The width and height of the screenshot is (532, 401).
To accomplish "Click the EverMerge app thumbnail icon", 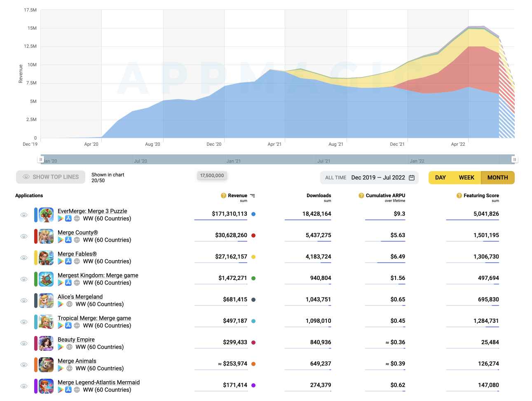I will click(46, 215).
